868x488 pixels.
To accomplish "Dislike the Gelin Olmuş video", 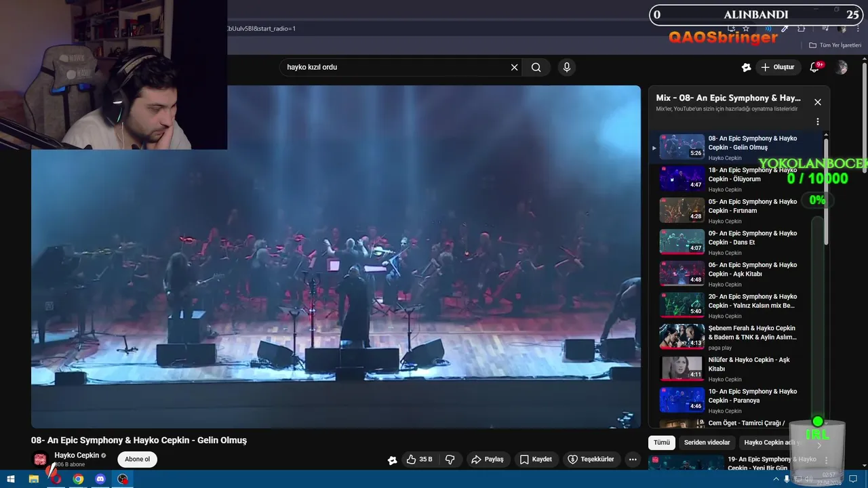I will pyautogui.click(x=450, y=460).
